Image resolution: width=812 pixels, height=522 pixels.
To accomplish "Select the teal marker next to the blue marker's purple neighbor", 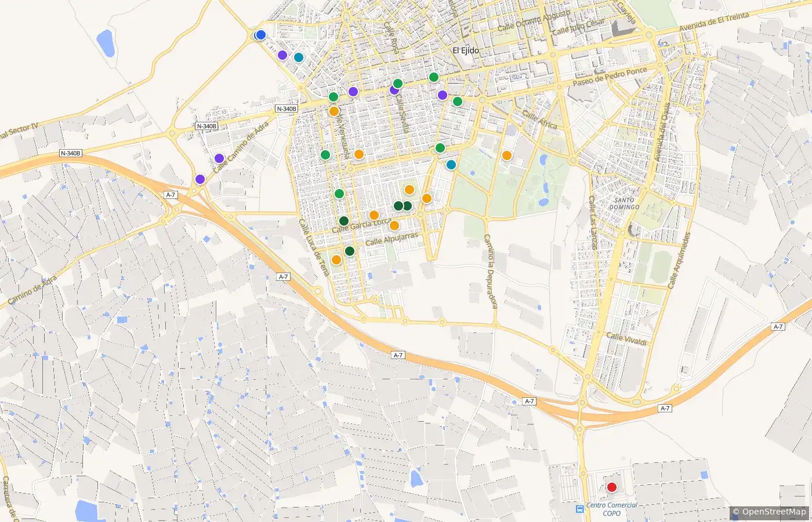I will (x=299, y=57).
